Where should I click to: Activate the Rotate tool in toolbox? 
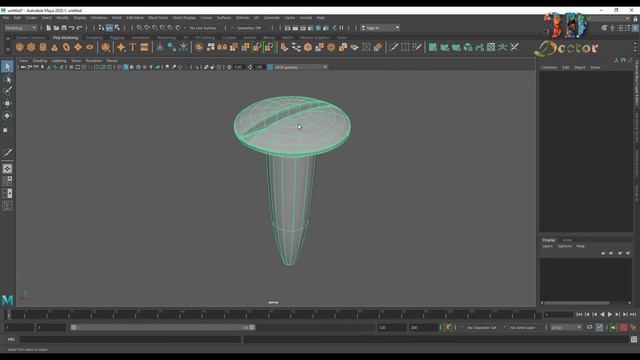[x=7, y=116]
